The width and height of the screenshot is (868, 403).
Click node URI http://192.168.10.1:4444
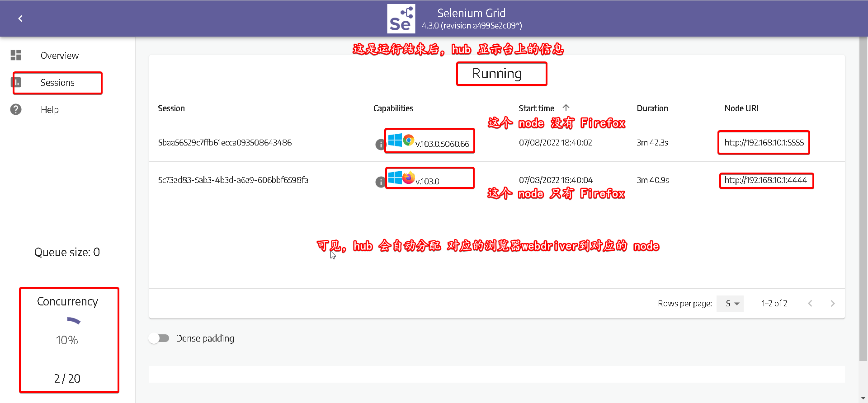766,180
